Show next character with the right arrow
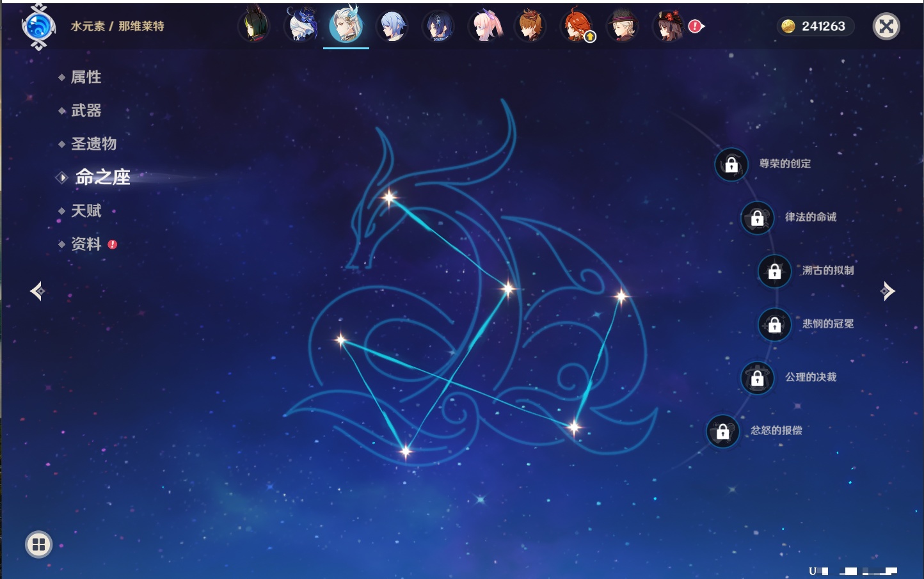The height and width of the screenshot is (579, 924). 888,291
